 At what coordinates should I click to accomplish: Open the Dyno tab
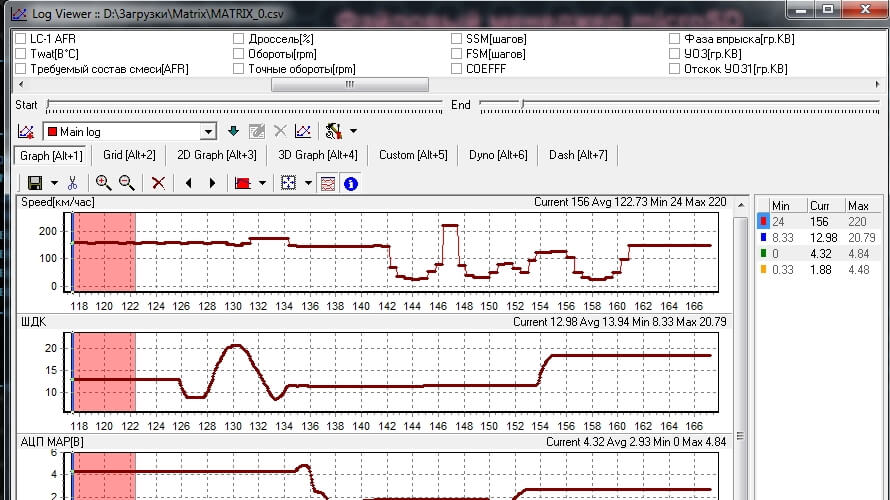click(x=496, y=155)
